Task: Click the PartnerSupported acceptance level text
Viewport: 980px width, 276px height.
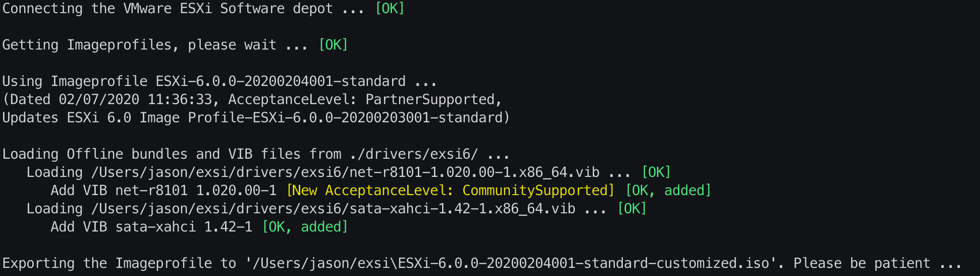Action: point(430,100)
